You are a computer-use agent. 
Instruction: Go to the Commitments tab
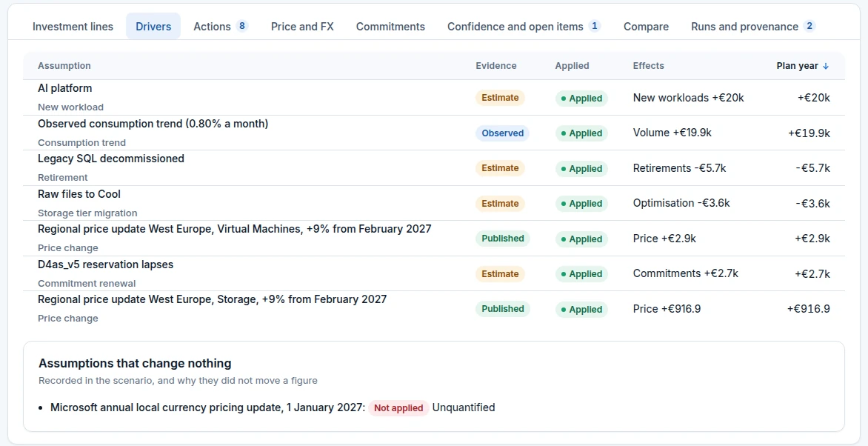click(x=390, y=27)
